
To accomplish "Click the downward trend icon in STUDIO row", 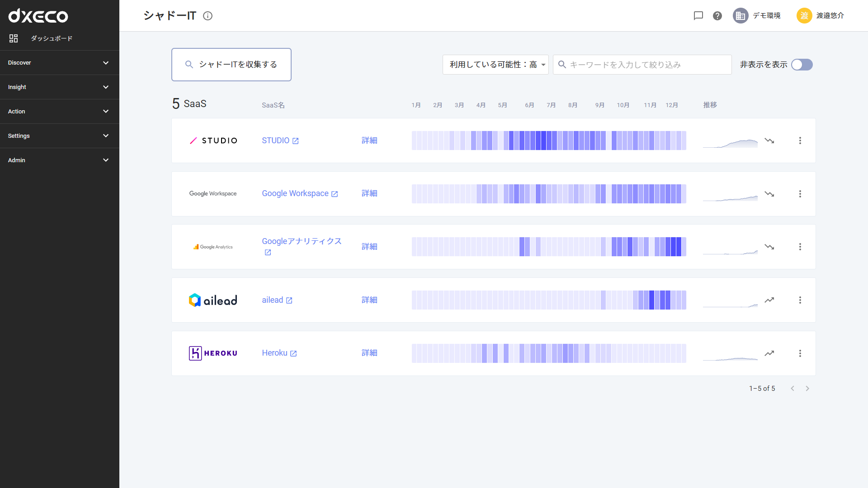I will (769, 141).
